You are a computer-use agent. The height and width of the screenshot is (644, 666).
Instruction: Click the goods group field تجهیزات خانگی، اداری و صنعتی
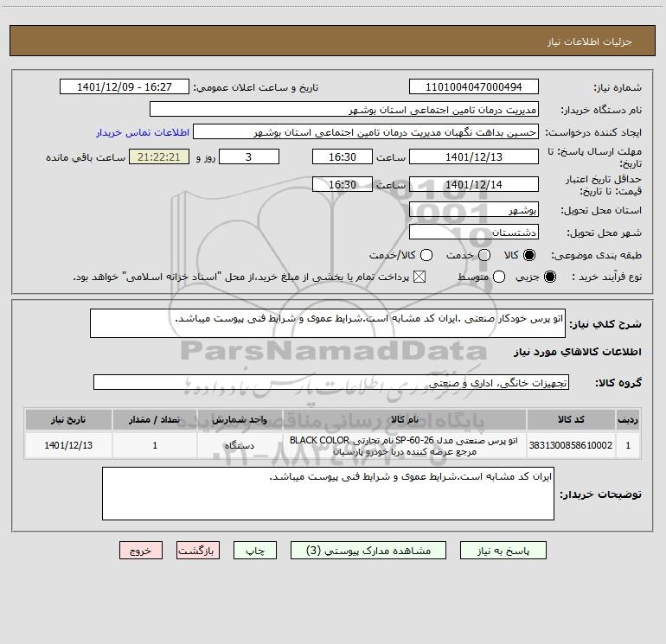pyautogui.click(x=331, y=382)
